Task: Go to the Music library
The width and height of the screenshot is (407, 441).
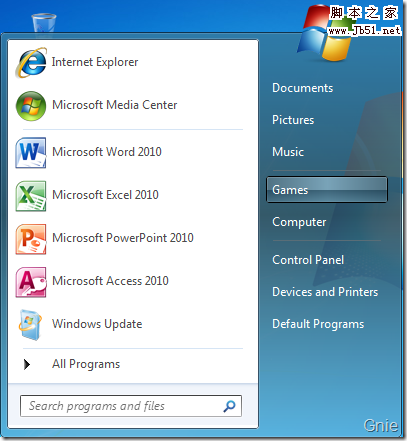Action: coord(288,152)
